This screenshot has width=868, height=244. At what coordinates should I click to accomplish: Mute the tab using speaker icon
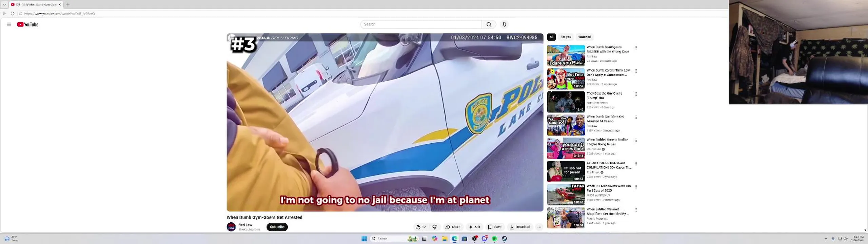coord(18,4)
